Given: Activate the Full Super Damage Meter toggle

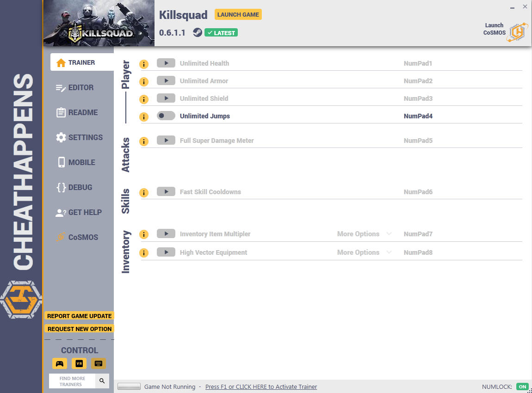Looking at the screenshot, I should (x=166, y=141).
